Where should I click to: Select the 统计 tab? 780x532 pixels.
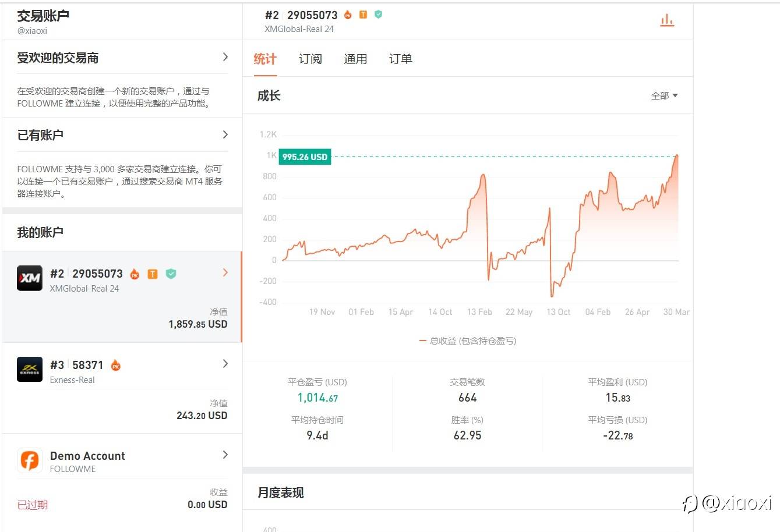265,59
